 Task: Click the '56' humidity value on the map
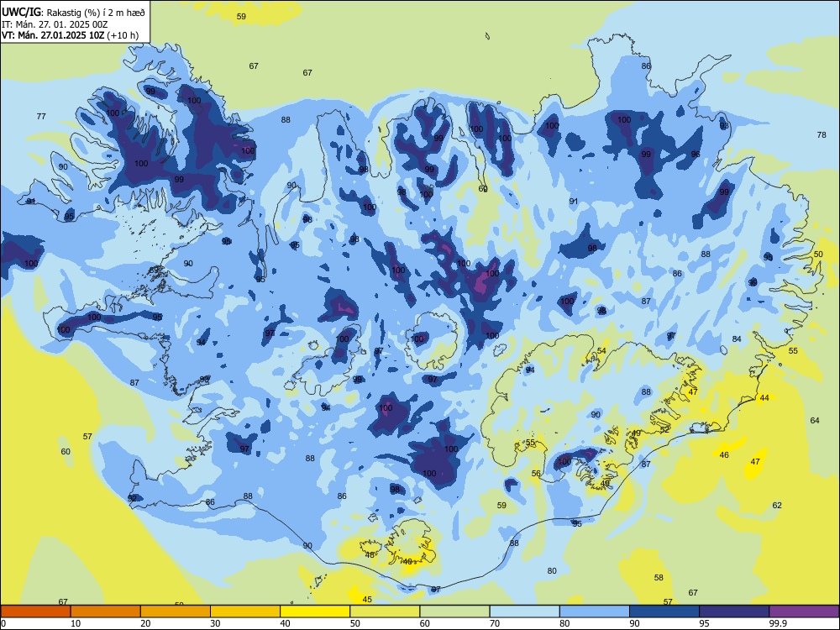[536, 474]
